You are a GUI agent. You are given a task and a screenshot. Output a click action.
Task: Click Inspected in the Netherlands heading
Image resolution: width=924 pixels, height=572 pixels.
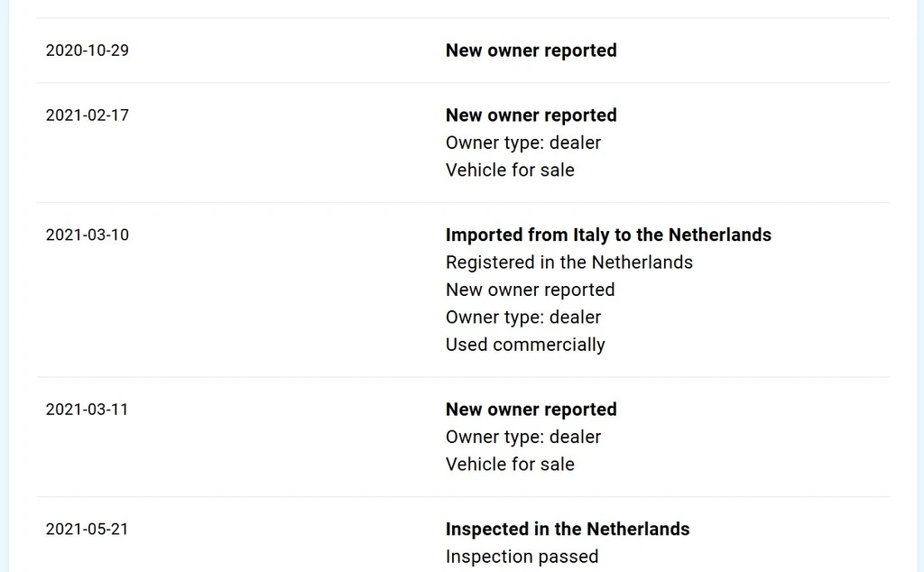pyautogui.click(x=568, y=529)
